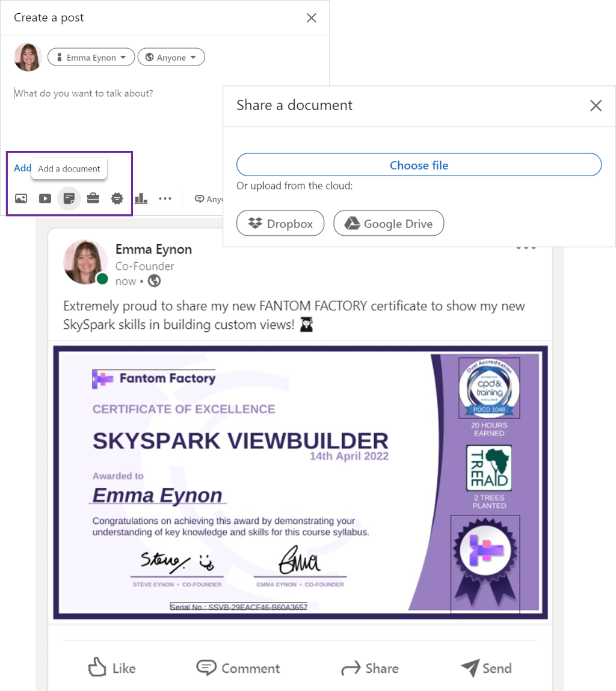Click the post text about FANTOM FACTORY certificate

[294, 315]
